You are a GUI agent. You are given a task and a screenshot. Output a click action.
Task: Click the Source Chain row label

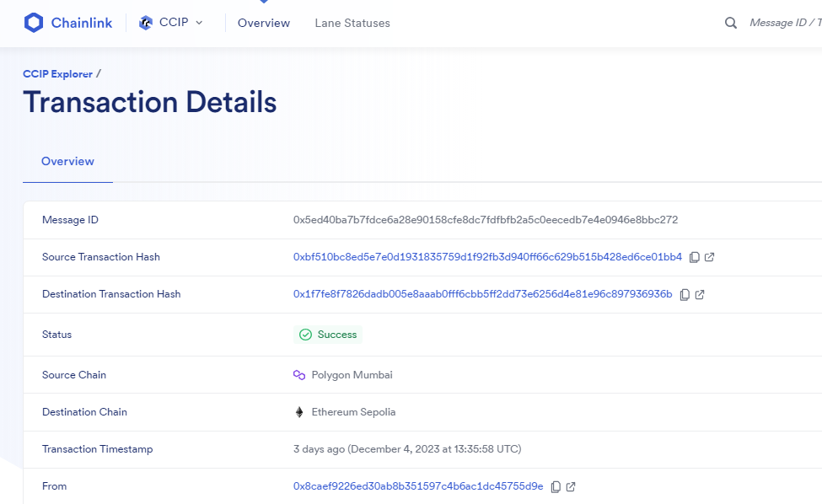(x=74, y=374)
